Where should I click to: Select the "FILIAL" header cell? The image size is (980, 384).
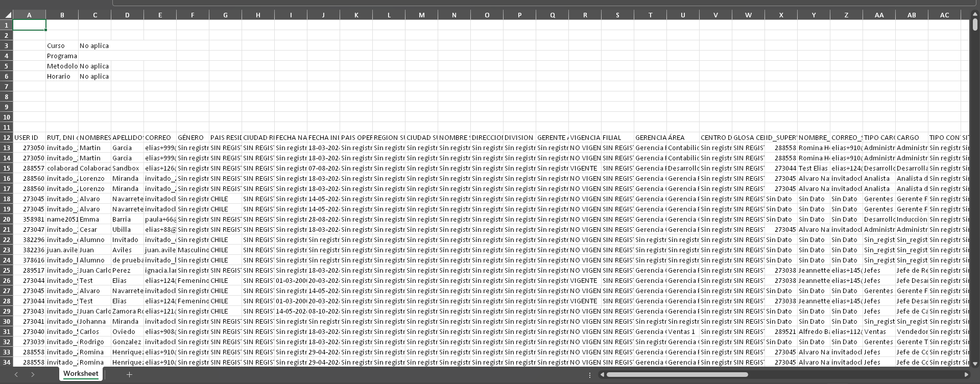617,137
